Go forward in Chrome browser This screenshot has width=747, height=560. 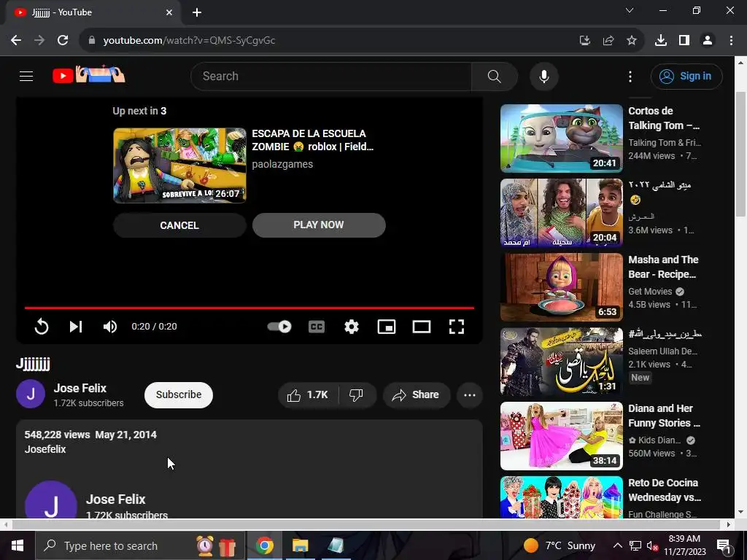click(x=39, y=41)
